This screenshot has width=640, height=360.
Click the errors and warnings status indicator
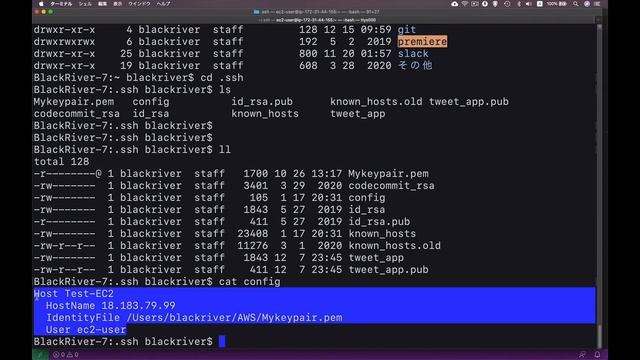65,355
